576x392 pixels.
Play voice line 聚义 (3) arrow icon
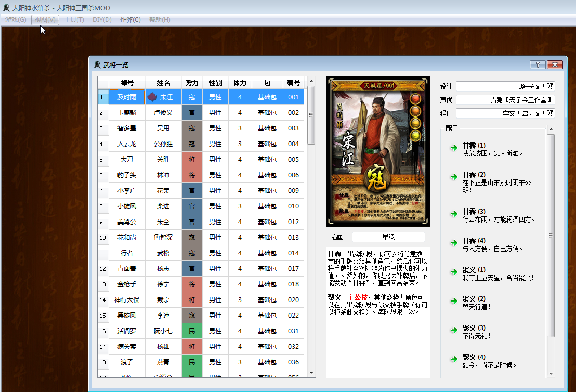pyautogui.click(x=454, y=330)
